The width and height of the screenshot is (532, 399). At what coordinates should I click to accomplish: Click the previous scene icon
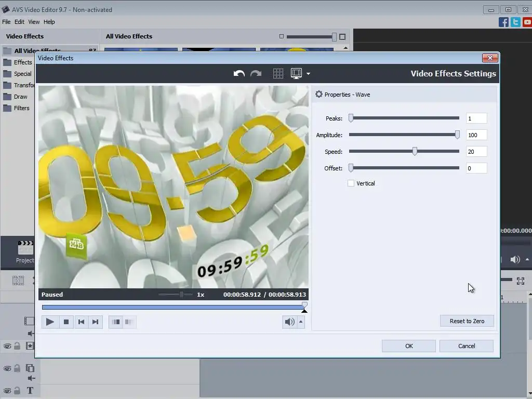click(x=116, y=322)
